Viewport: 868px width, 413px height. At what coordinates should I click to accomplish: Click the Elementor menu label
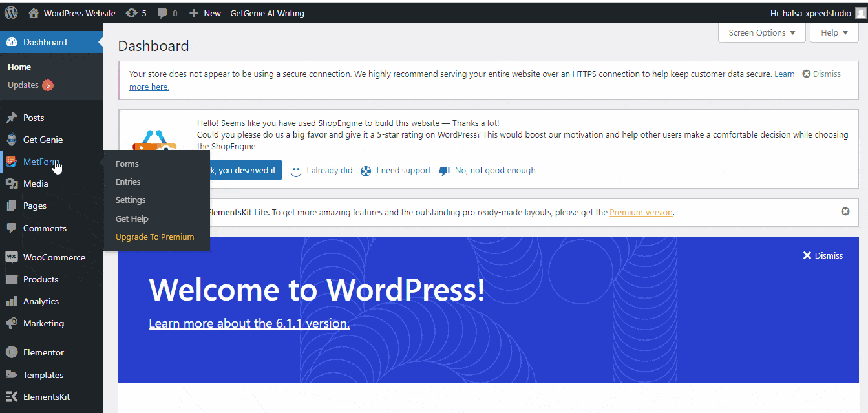pyautogui.click(x=43, y=352)
